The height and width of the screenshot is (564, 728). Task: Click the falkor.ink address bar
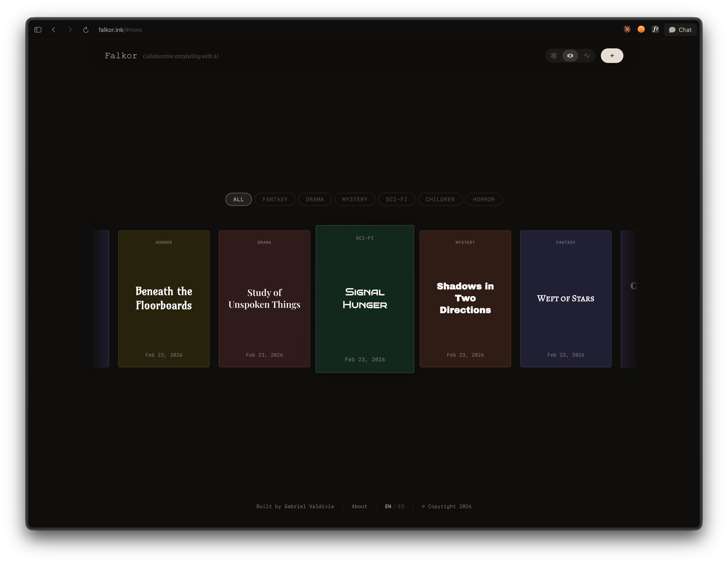coord(120,30)
